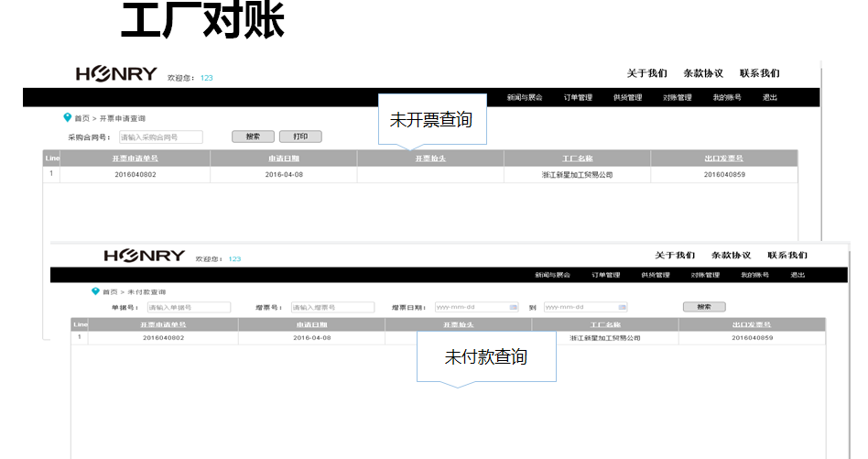Click the HONRY logo on the 未付款查询 page
The image size is (868, 459).
pos(145,256)
